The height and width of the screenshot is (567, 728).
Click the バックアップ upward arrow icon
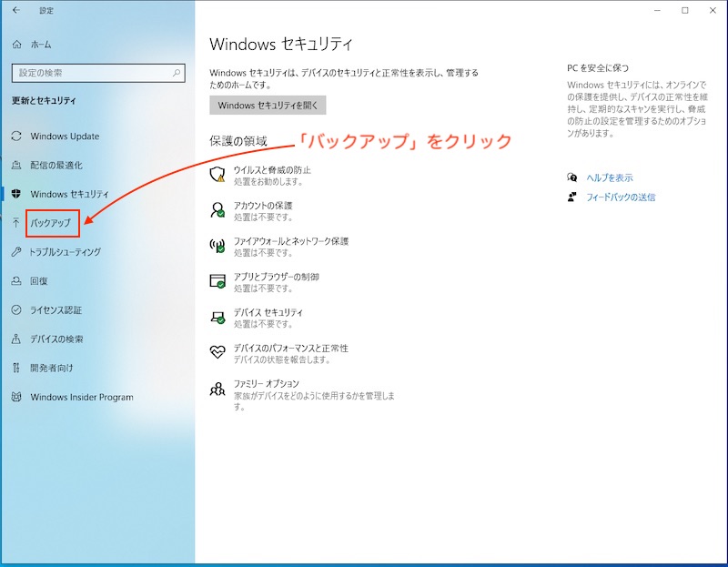pos(16,223)
